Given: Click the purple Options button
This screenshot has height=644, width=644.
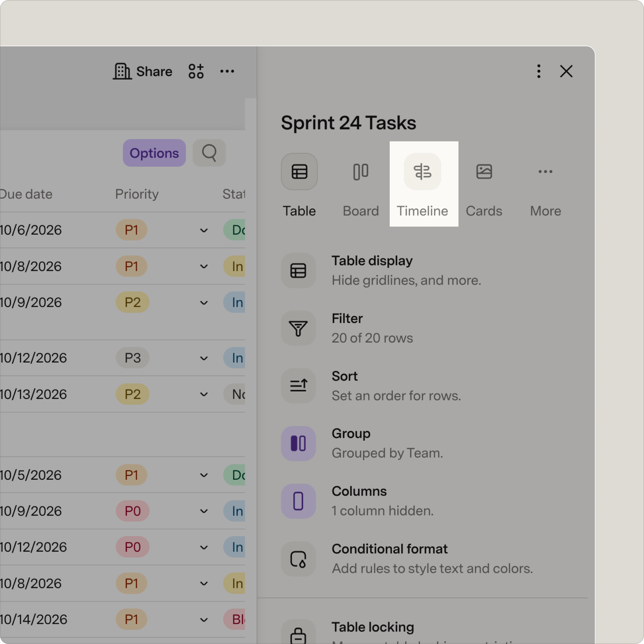Looking at the screenshot, I should click(x=154, y=153).
